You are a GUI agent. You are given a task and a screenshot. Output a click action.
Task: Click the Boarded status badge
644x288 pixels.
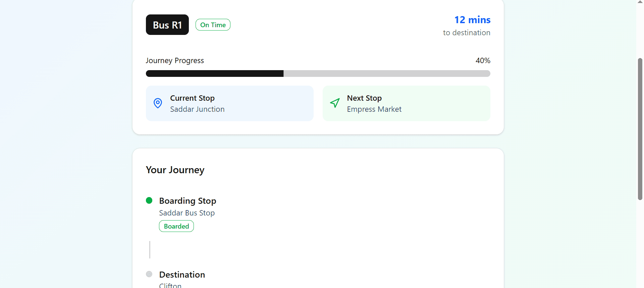pos(176,226)
